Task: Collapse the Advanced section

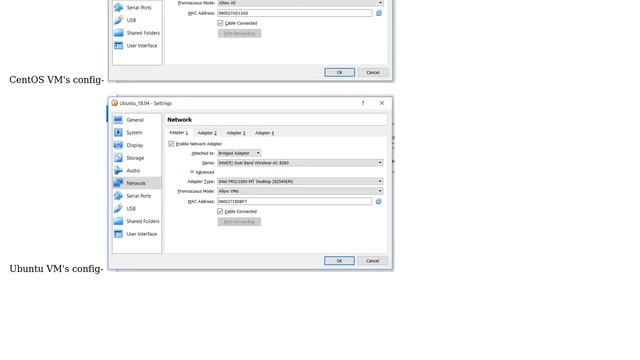Action: (x=202, y=172)
